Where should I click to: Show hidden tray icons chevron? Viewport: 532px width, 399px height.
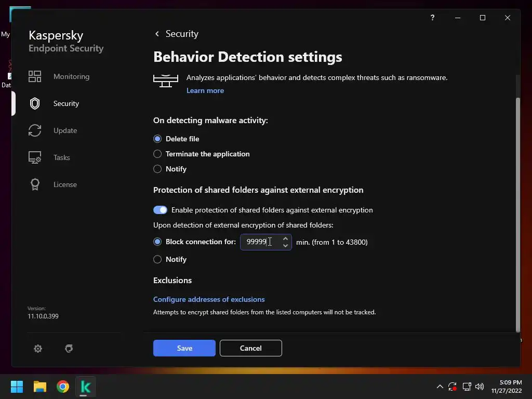(x=440, y=387)
